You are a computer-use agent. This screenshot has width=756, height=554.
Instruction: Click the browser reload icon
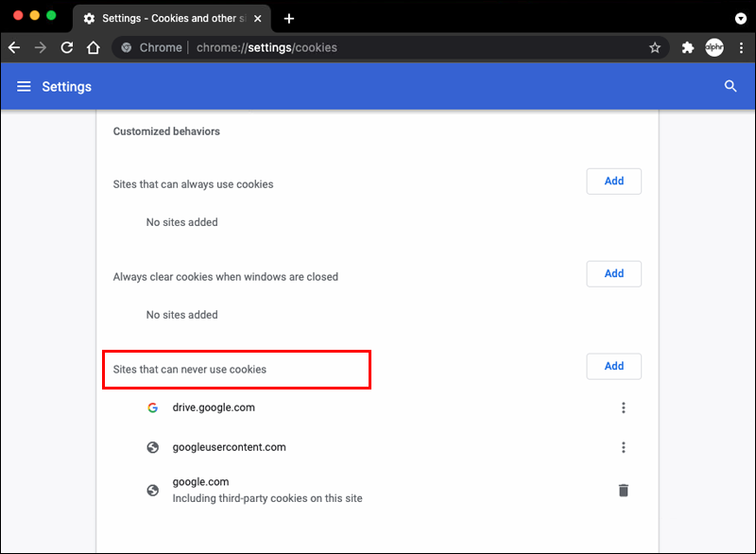tap(67, 47)
